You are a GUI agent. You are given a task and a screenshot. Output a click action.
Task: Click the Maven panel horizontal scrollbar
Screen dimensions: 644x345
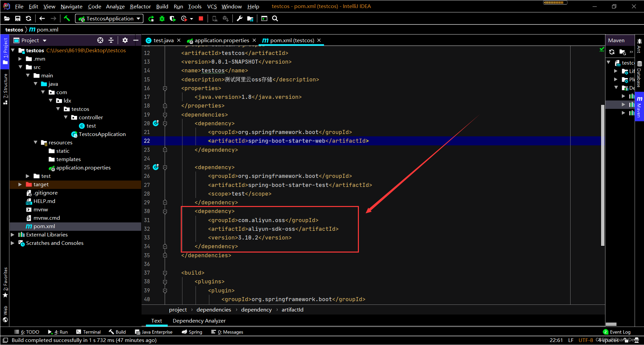611,324
